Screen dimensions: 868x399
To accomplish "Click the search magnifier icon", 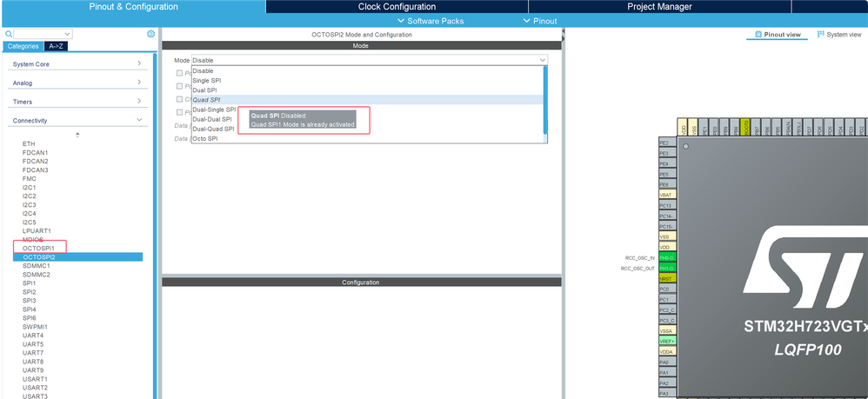I will coord(9,34).
